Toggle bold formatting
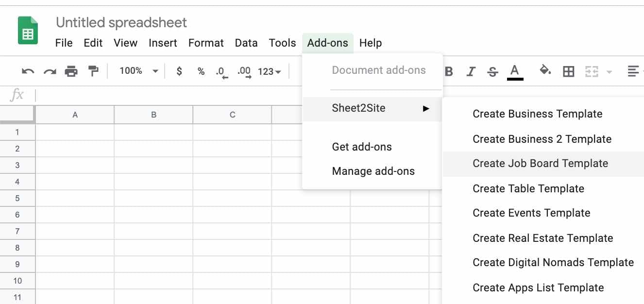The image size is (644, 304). (x=449, y=72)
